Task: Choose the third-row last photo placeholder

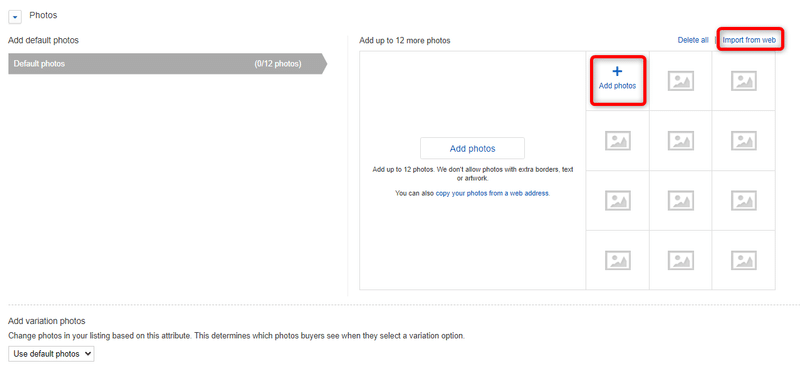Action: [x=744, y=200]
